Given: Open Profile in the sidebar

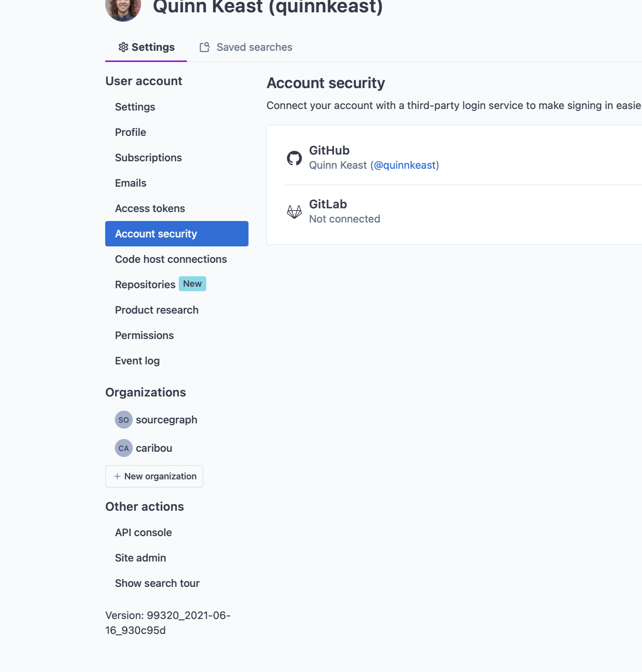Looking at the screenshot, I should tap(130, 132).
